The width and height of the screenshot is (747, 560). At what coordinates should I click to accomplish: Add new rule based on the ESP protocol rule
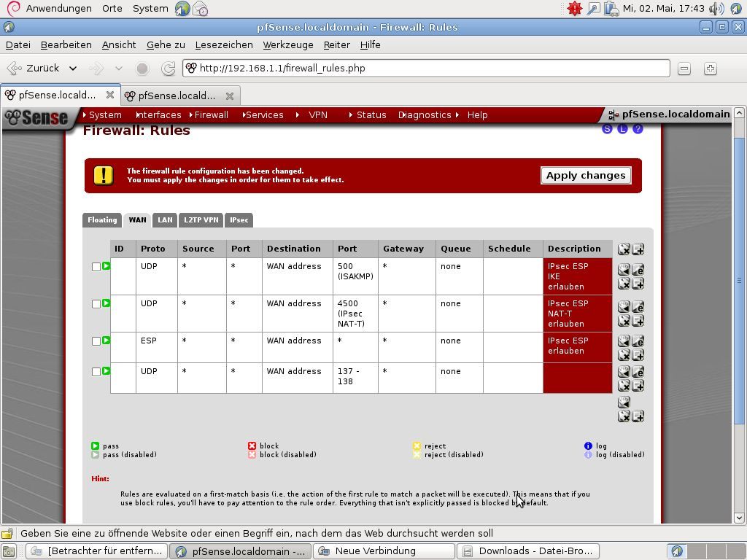click(x=638, y=355)
